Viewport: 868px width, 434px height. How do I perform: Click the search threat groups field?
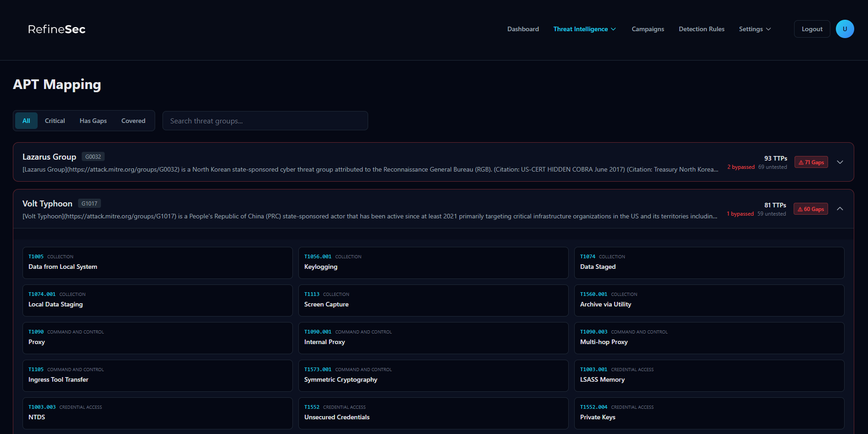265,121
